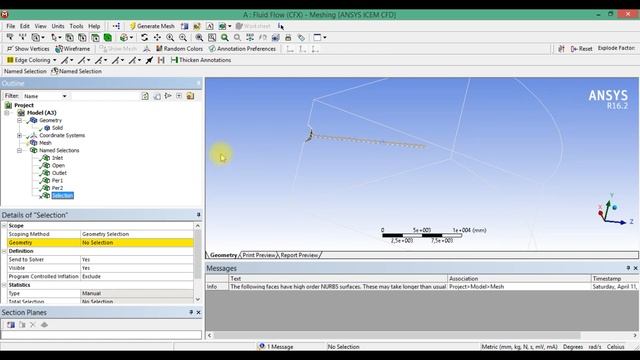This screenshot has height=360, width=640.
Task: Select the Rotate view tool
Action: [144, 38]
